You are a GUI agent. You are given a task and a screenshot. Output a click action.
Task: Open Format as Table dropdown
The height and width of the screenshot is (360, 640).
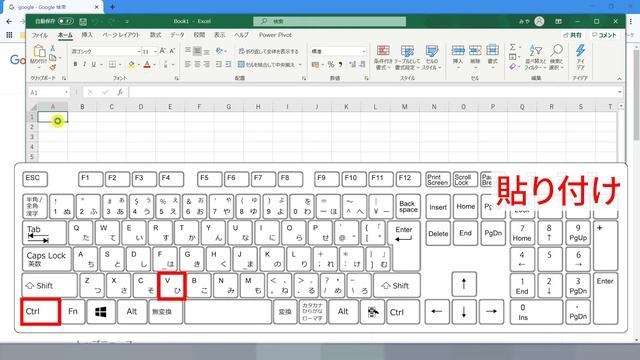[407, 57]
